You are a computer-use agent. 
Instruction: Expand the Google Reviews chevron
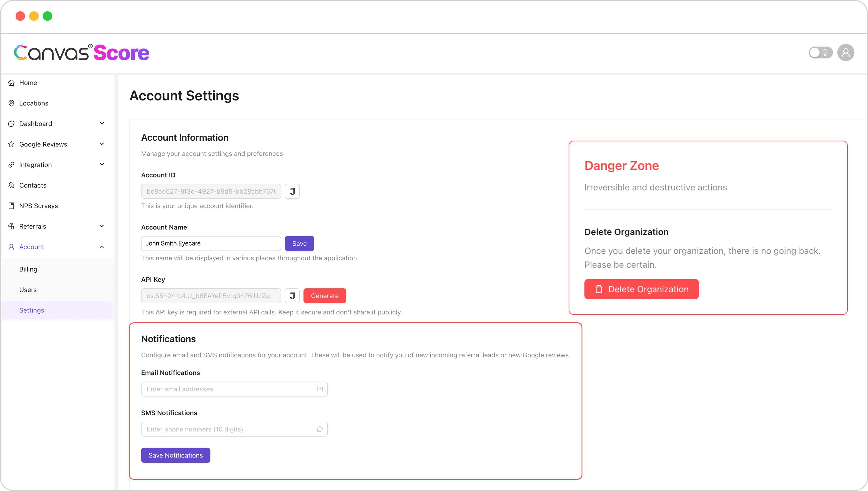coord(102,144)
